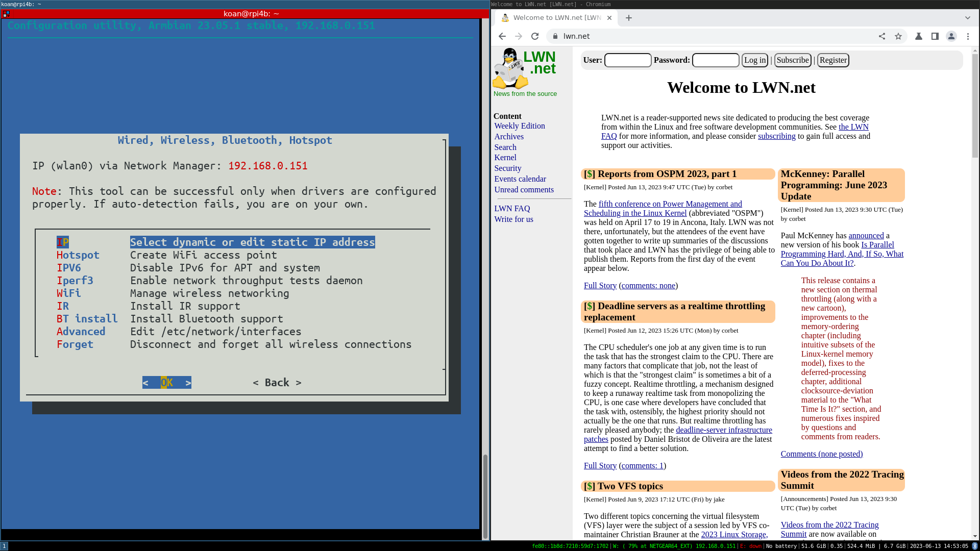Viewport: 980px width, 551px height.
Task: Select the Hotspot menu entry
Action: (78, 255)
